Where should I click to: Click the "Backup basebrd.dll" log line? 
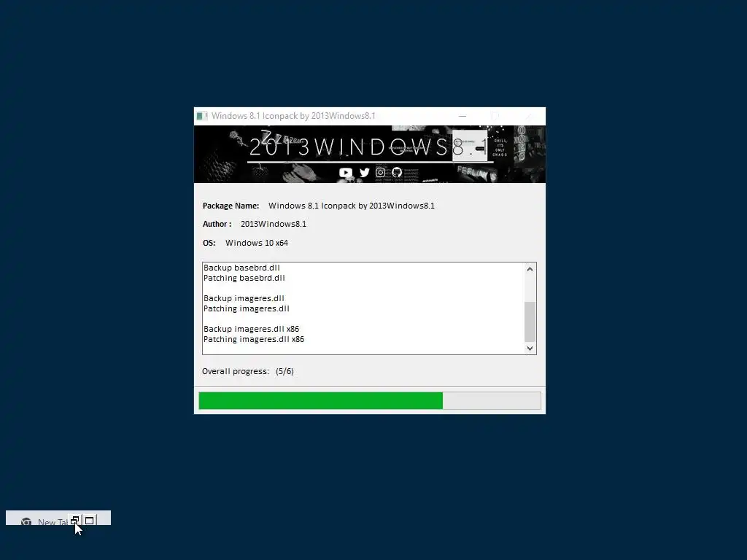click(241, 268)
